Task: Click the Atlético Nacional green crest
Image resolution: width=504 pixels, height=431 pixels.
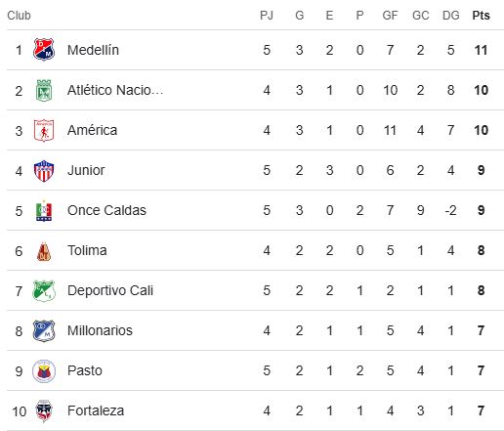Action: click(44, 90)
